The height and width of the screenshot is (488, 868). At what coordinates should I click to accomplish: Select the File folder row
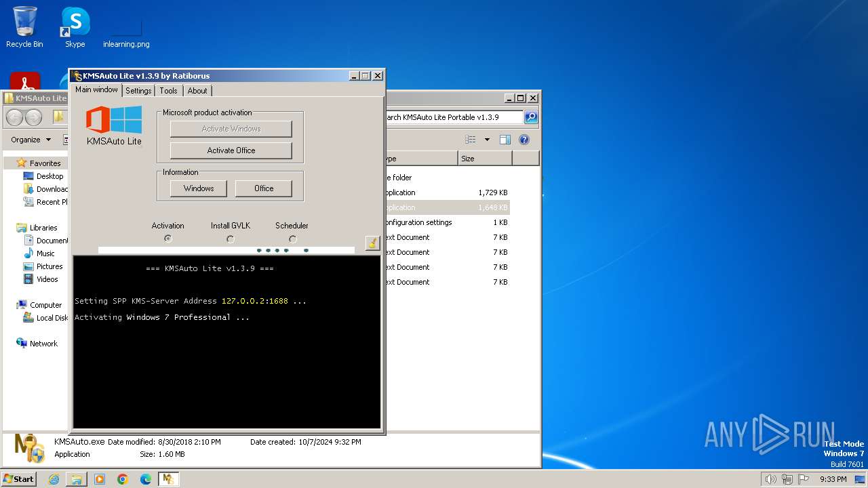pos(447,178)
